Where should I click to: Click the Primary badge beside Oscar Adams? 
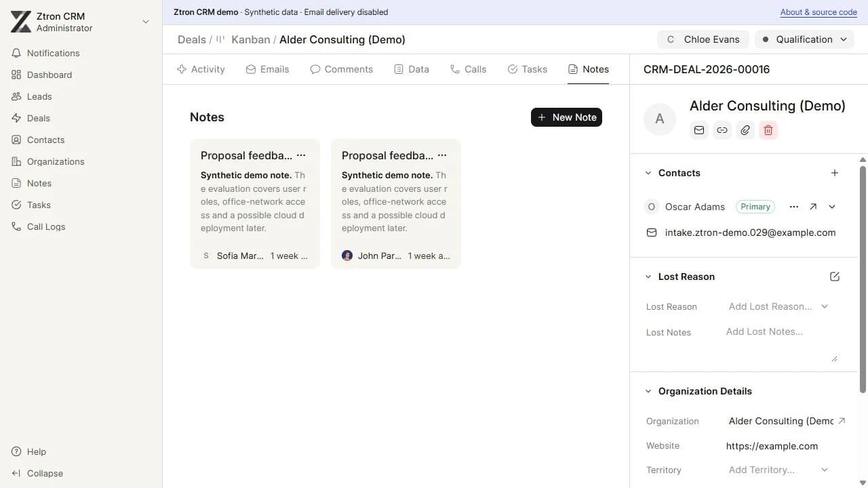tap(755, 207)
